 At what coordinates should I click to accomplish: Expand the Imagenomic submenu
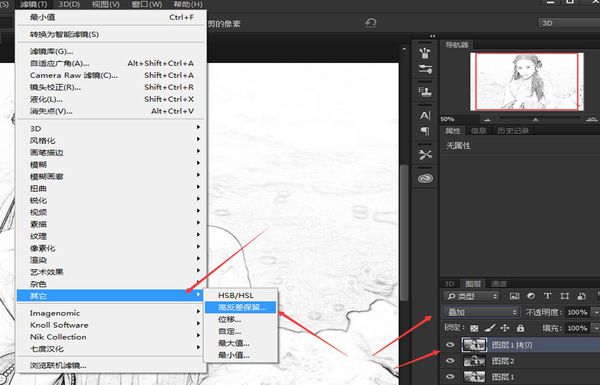coord(111,313)
